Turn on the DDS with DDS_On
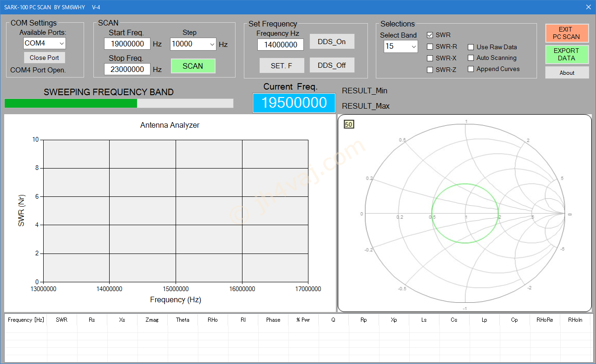The image size is (596, 364). 332,41
